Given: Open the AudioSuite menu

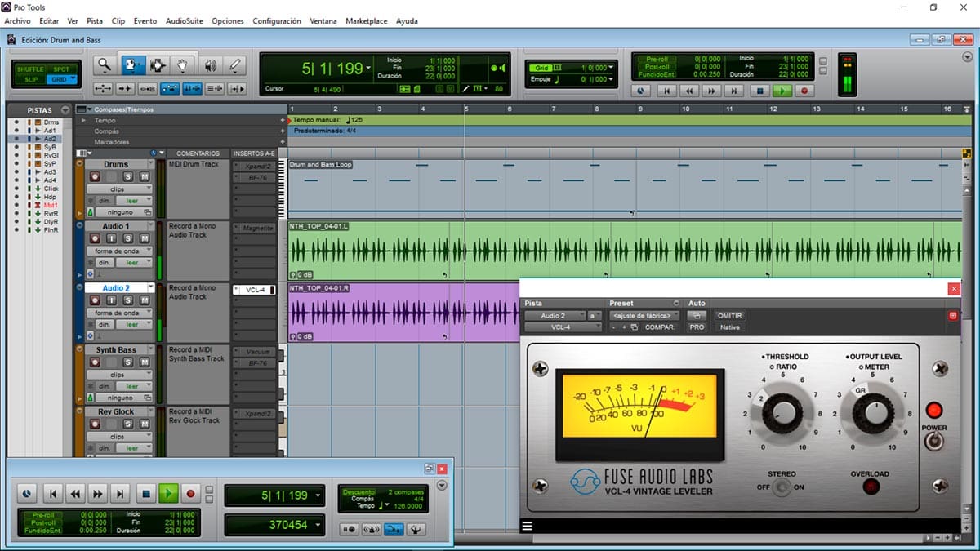Looking at the screenshot, I should 185,21.
